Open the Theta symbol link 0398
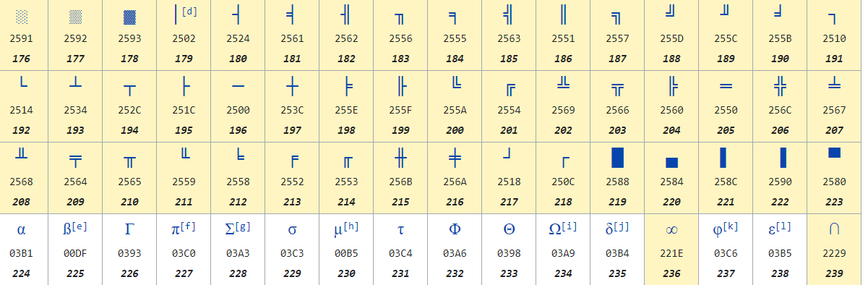 coord(509,229)
